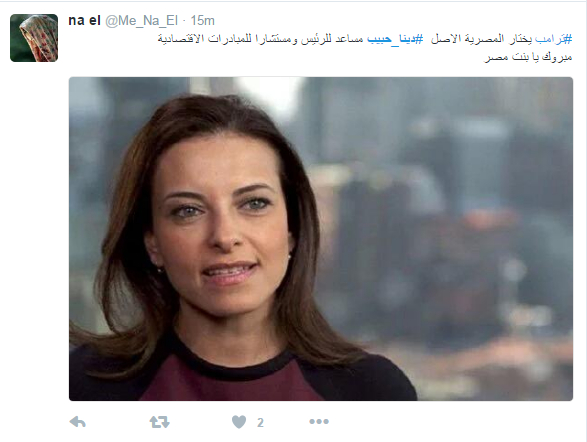The width and height of the screenshot is (587, 442).
Task: Click the blurred city background of the photo
Action: point(449,225)
